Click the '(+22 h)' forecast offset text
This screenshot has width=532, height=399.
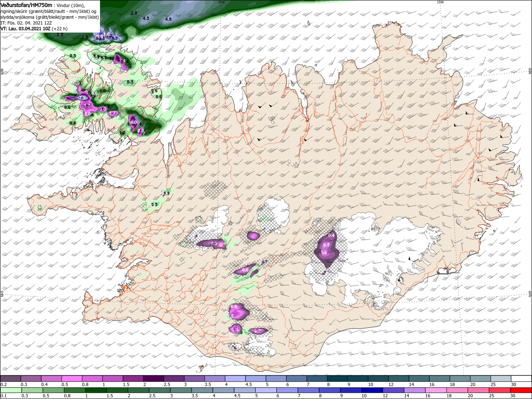tap(60, 29)
